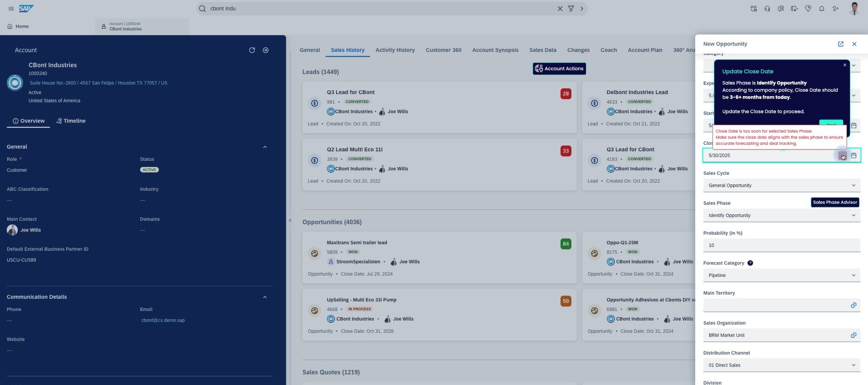
Task: Clear the search field text
Action: [560, 9]
